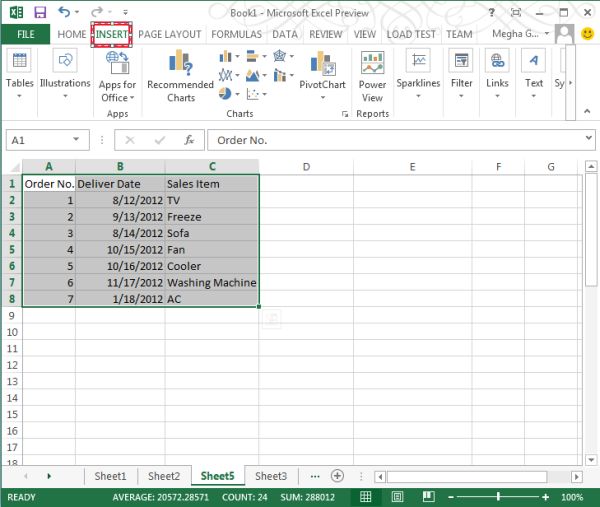600x507 pixels.
Task: Click the PivotChart icon
Action: [323, 63]
